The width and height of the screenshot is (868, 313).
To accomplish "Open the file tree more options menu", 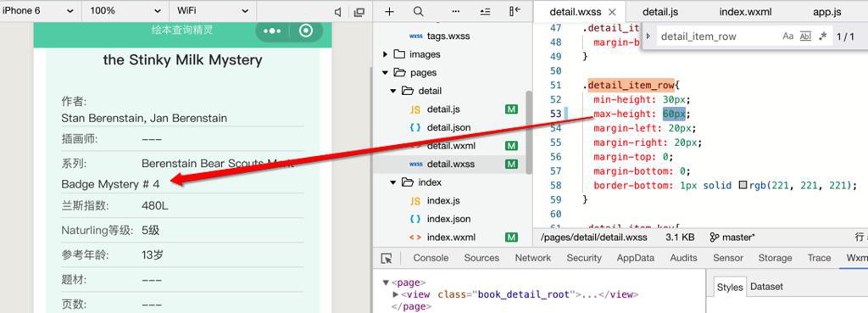I will [455, 12].
